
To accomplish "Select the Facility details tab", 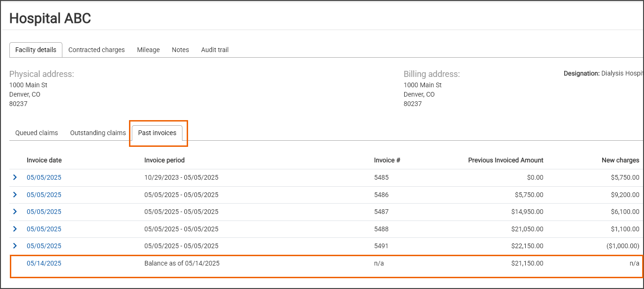I will click(x=36, y=50).
